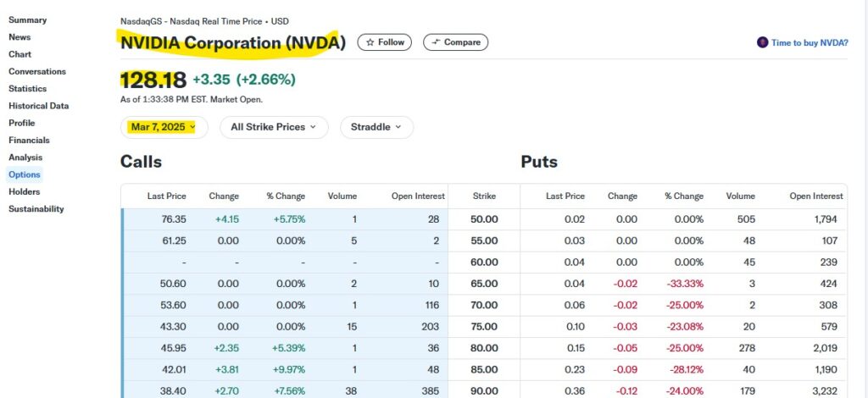Switch to the Chart page

pyautogui.click(x=20, y=54)
